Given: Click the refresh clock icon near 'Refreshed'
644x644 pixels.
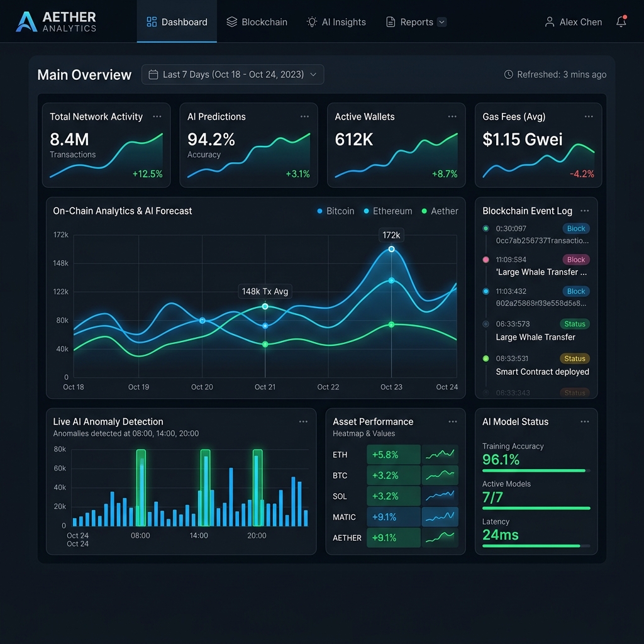Looking at the screenshot, I should click(508, 74).
